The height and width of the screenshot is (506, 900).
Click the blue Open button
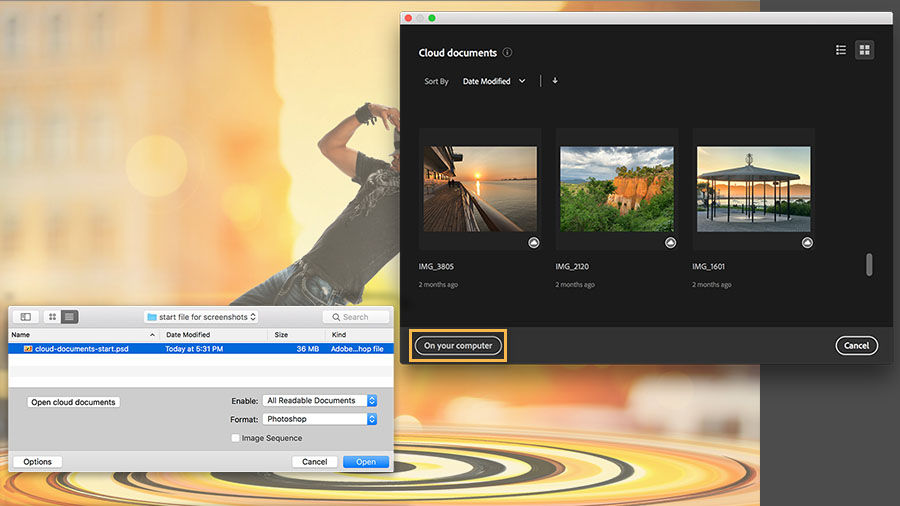[366, 462]
